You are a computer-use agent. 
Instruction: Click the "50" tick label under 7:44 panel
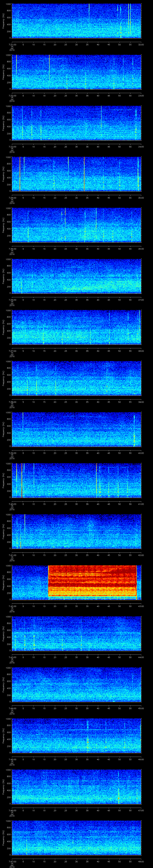(120, 708)
